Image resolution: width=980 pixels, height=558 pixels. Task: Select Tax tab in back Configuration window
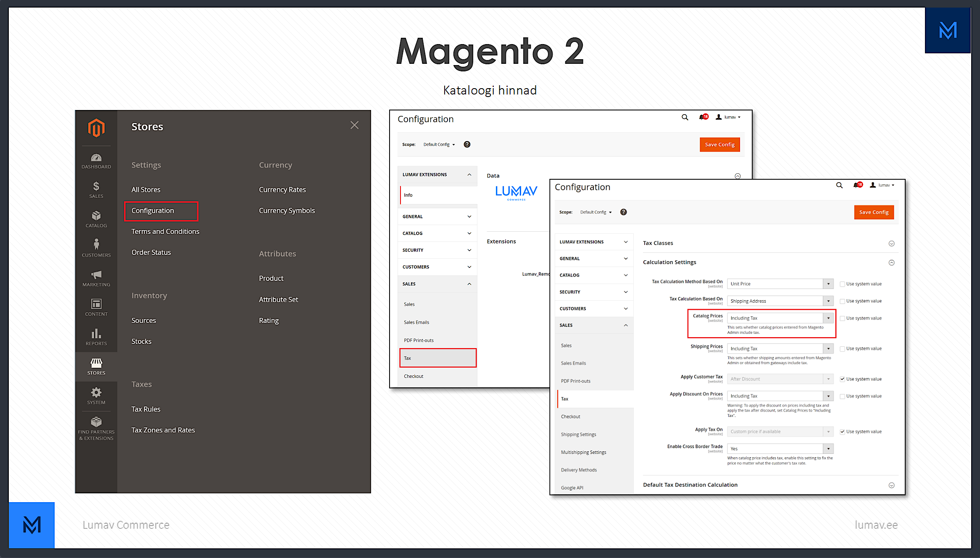point(438,358)
